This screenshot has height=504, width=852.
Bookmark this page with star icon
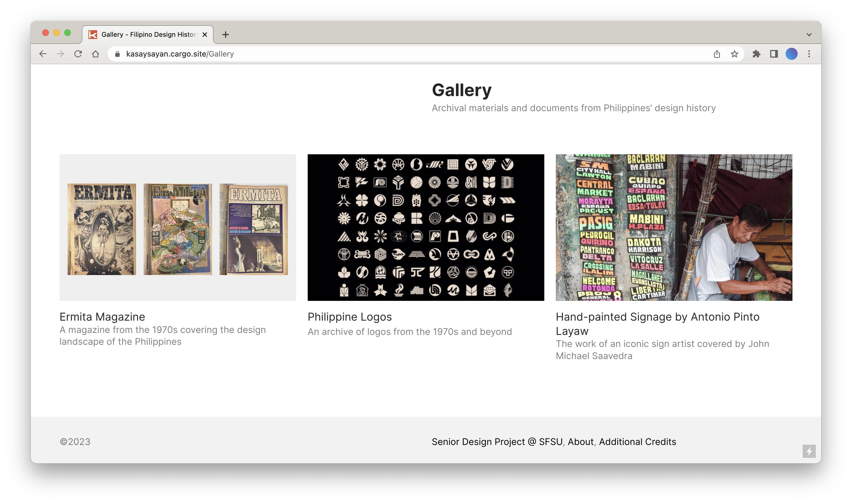(735, 54)
